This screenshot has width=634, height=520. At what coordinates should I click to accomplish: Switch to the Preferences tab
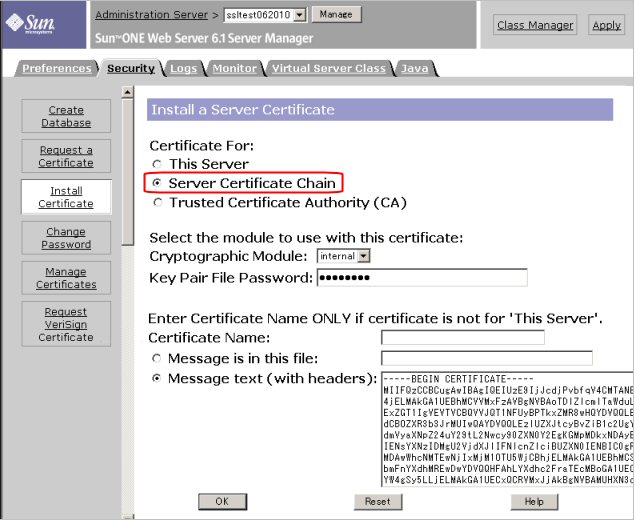tap(57, 68)
